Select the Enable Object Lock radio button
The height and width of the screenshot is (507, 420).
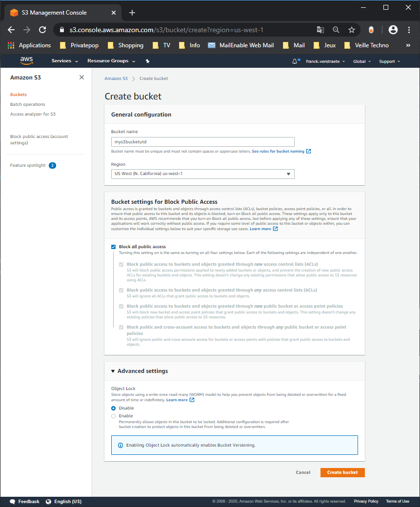click(x=113, y=416)
